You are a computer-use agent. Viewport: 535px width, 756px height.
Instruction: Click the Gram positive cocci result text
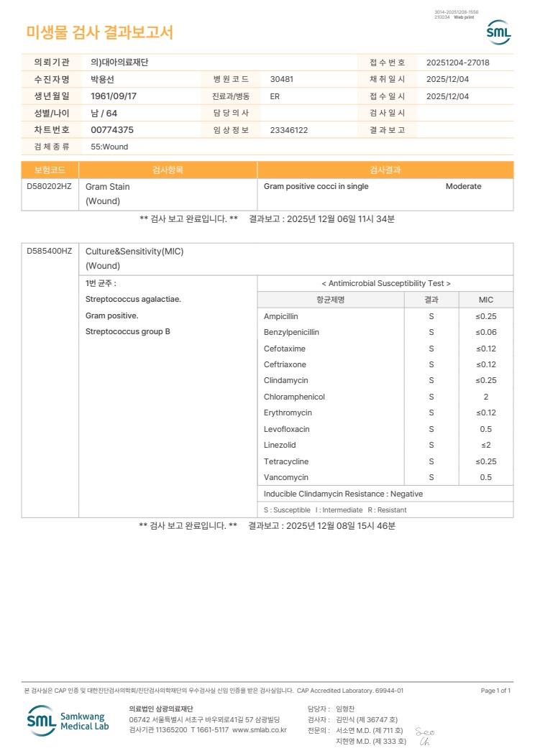pyautogui.click(x=316, y=186)
